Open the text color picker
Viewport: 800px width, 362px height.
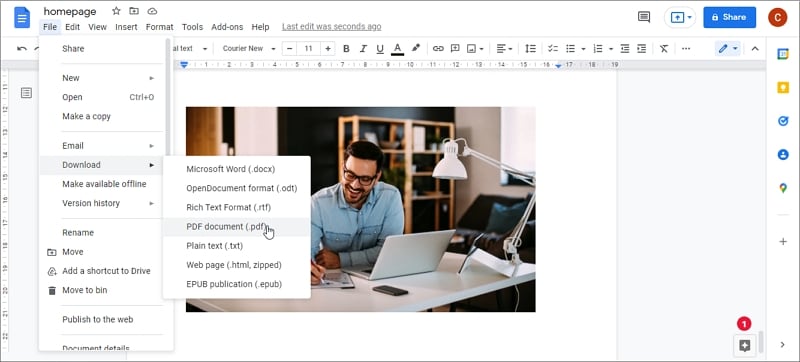coord(397,49)
